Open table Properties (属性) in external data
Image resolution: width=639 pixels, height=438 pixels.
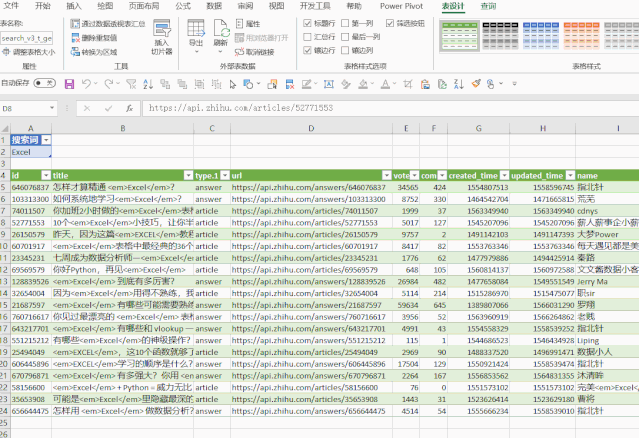tap(248, 24)
